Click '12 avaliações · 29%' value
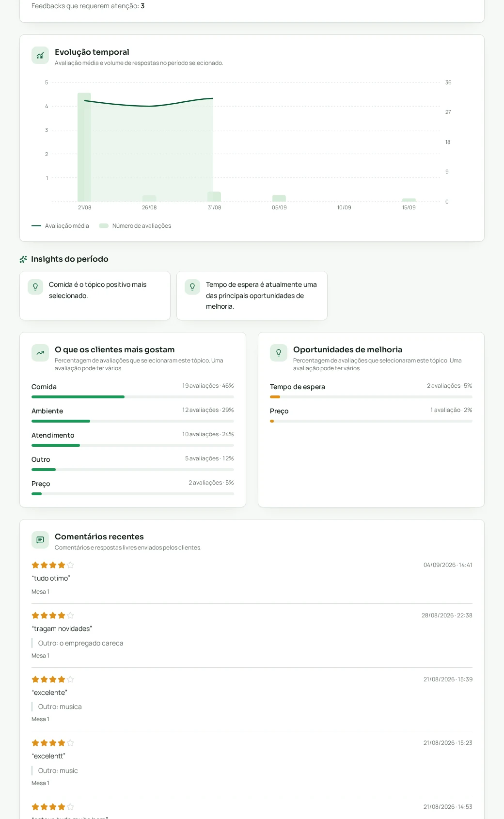 click(x=208, y=410)
